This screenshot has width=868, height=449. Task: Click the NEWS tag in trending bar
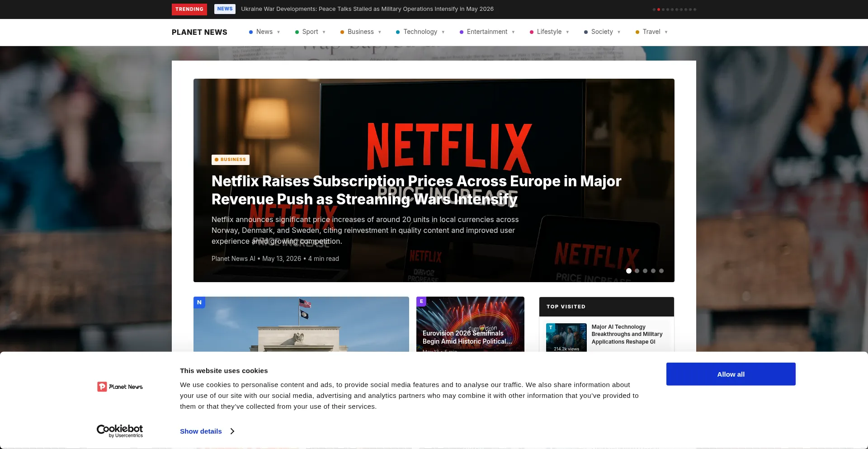[x=225, y=9]
